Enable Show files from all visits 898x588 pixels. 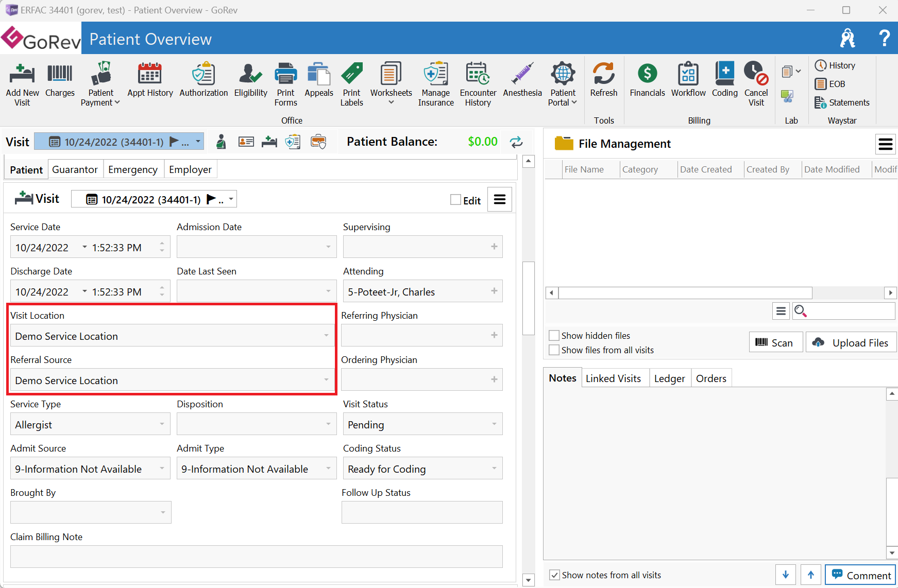tap(554, 350)
